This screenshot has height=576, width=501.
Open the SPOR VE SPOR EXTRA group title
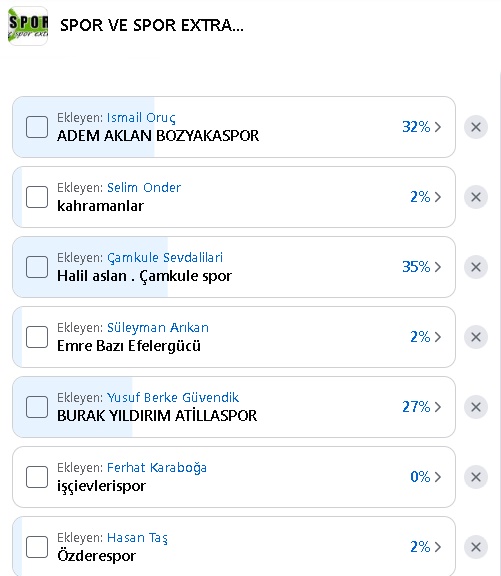(x=152, y=26)
